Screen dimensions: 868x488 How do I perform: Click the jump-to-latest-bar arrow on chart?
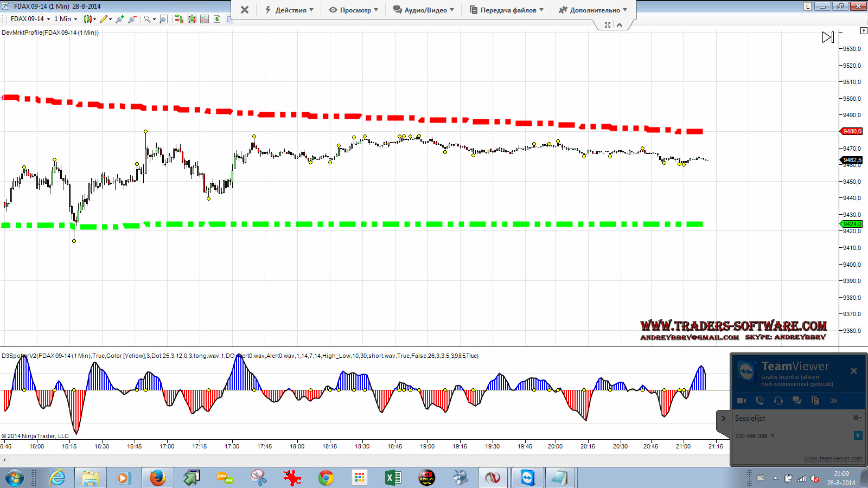(x=828, y=37)
